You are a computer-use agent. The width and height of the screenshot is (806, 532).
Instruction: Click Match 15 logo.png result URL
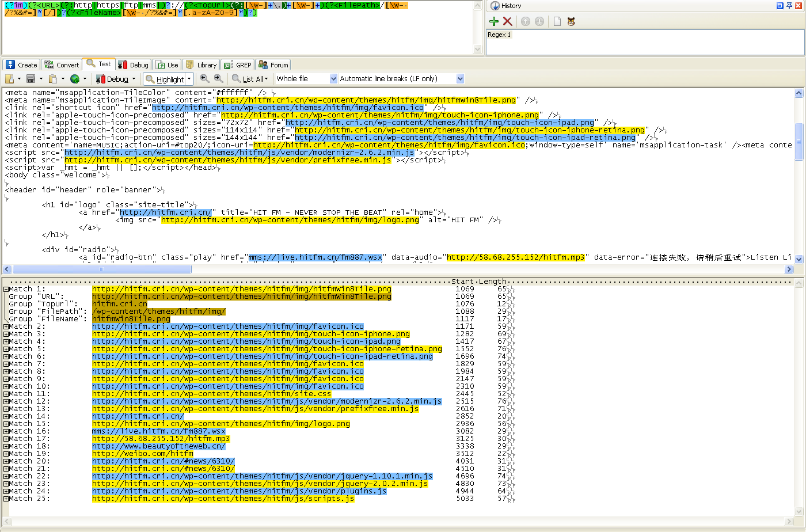point(221,424)
